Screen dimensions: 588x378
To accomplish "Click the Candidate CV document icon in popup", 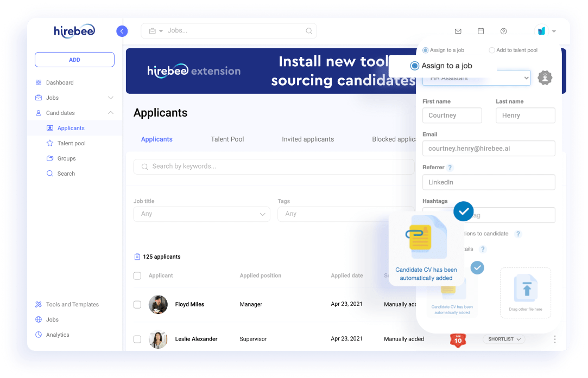I will click(x=427, y=238).
